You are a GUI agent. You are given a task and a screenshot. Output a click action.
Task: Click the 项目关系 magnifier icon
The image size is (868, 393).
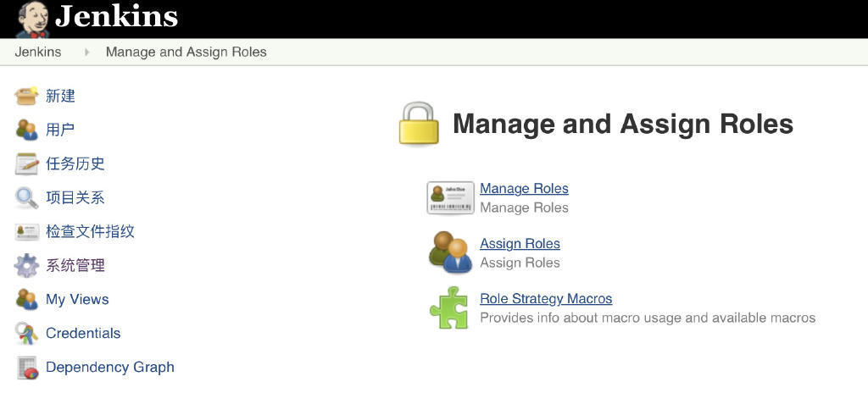26,197
